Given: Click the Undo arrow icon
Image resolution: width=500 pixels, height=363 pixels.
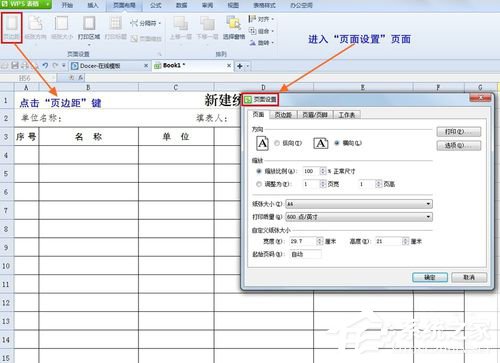Looking at the screenshot, I should (45, 66).
